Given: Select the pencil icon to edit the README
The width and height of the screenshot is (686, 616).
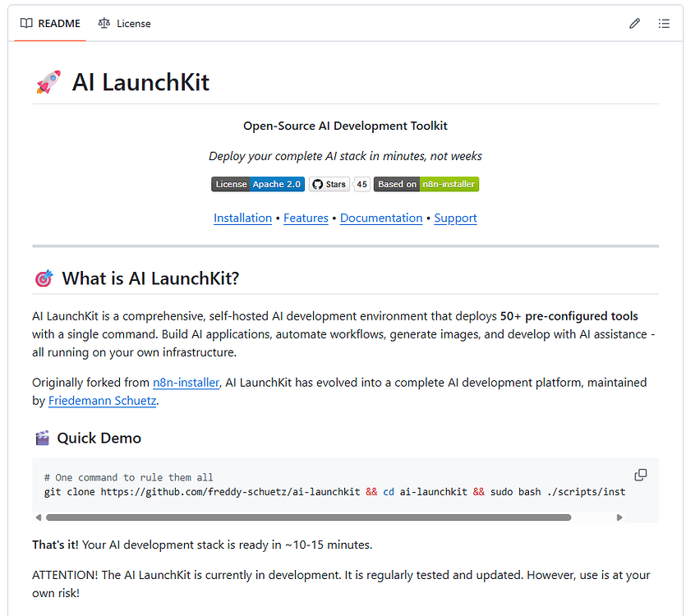Looking at the screenshot, I should tap(634, 23).
